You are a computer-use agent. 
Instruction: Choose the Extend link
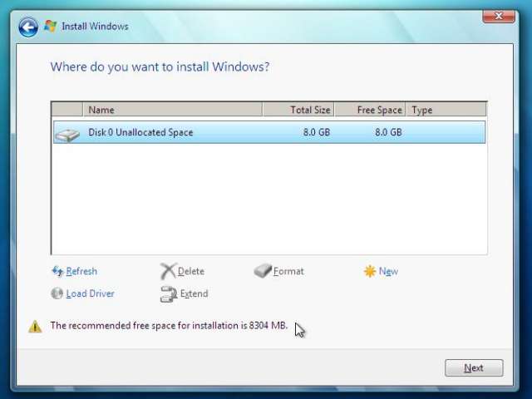point(194,293)
